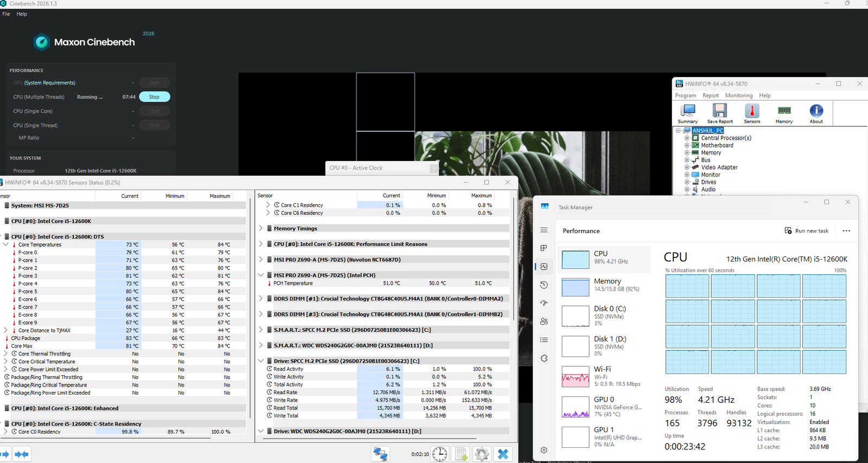Click Start for CPU (Single Core) test
This screenshot has height=463, width=868.
pos(155,111)
